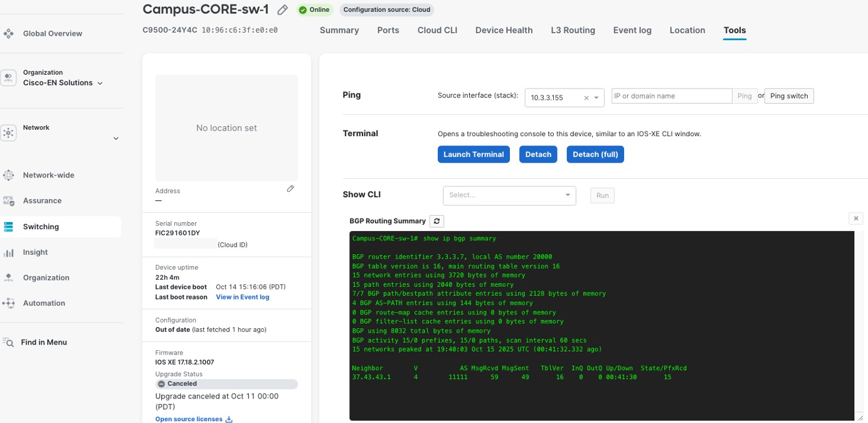The width and height of the screenshot is (868, 423).
Task: Click the Global Overview sidebar icon
Action: pyautogui.click(x=9, y=33)
